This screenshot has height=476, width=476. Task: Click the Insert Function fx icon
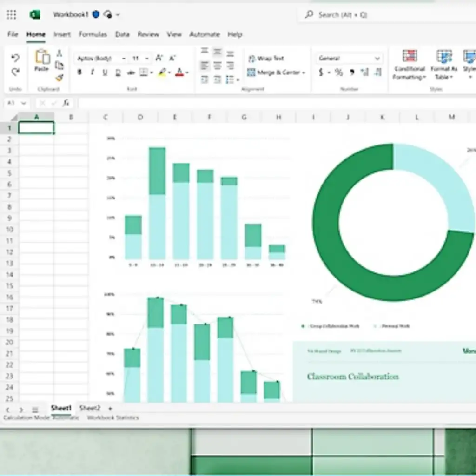pyautogui.click(x=66, y=103)
